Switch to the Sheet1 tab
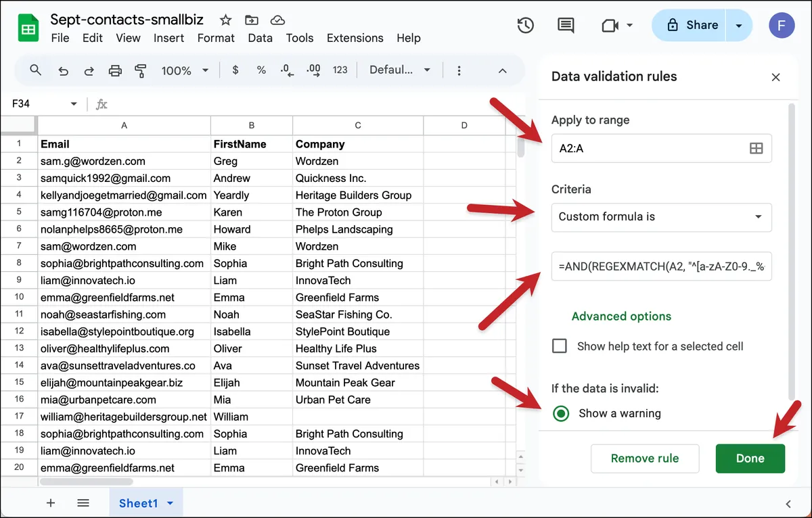Screen dimensions: 812x518 pyautogui.click(x=138, y=503)
